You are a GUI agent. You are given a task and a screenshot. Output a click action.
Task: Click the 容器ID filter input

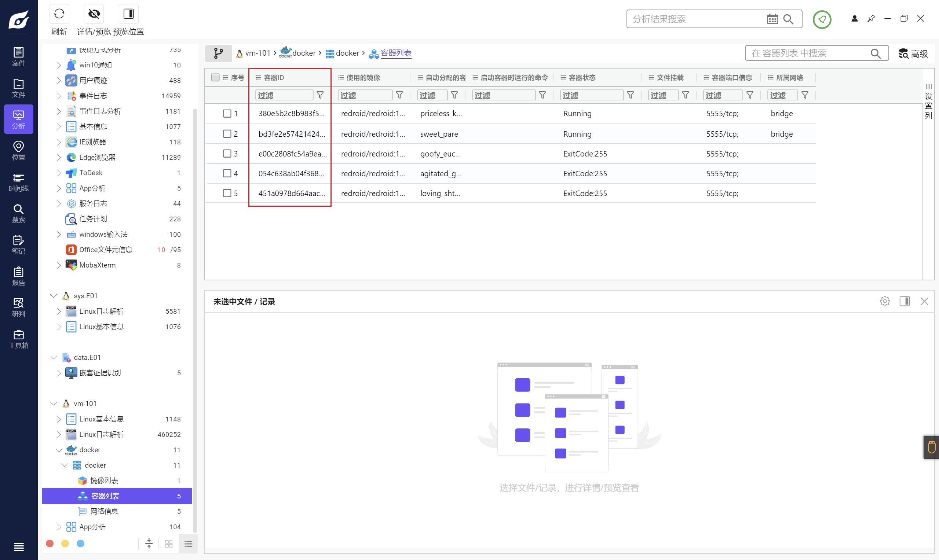(x=284, y=95)
